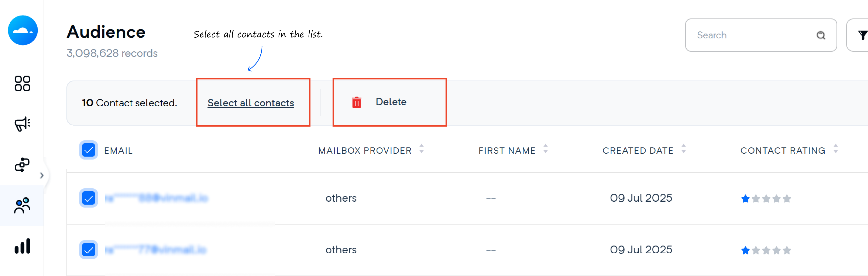Click the filter funnel icon
This screenshot has width=868, height=276.
click(862, 35)
